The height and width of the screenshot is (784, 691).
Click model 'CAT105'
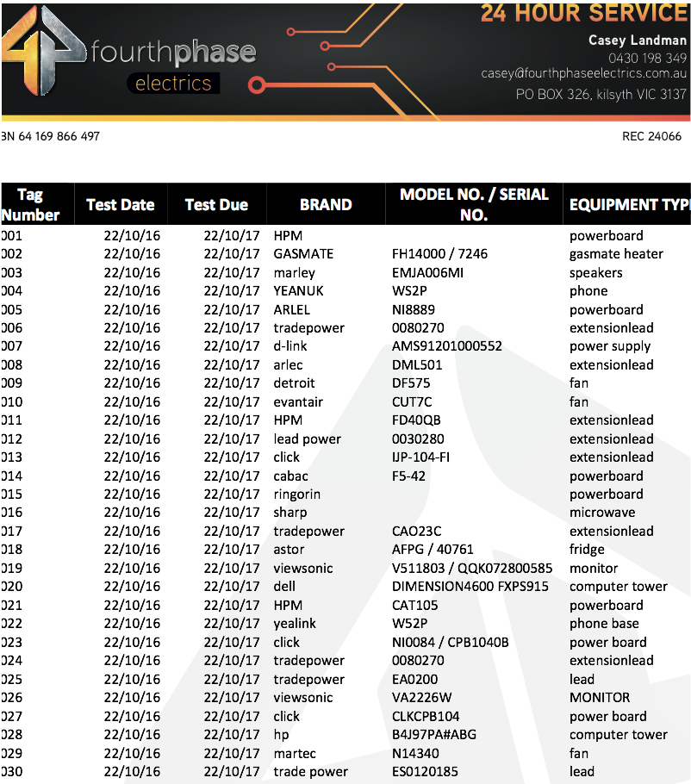(x=415, y=605)
